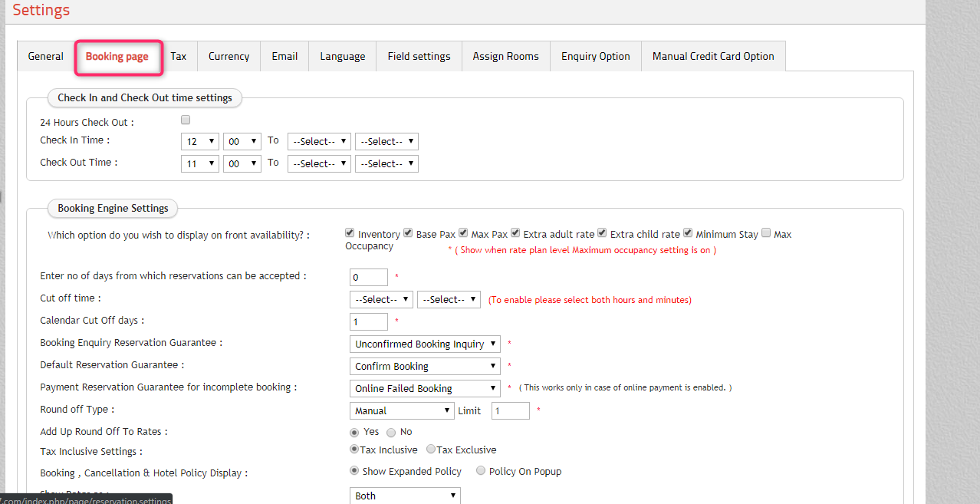Viewport: 980px width, 504px height.
Task: Switch to the Tax tab
Action: click(179, 56)
